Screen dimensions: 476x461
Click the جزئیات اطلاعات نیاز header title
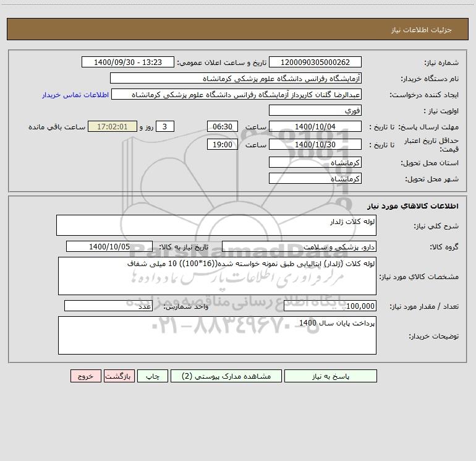pyautogui.click(x=422, y=30)
